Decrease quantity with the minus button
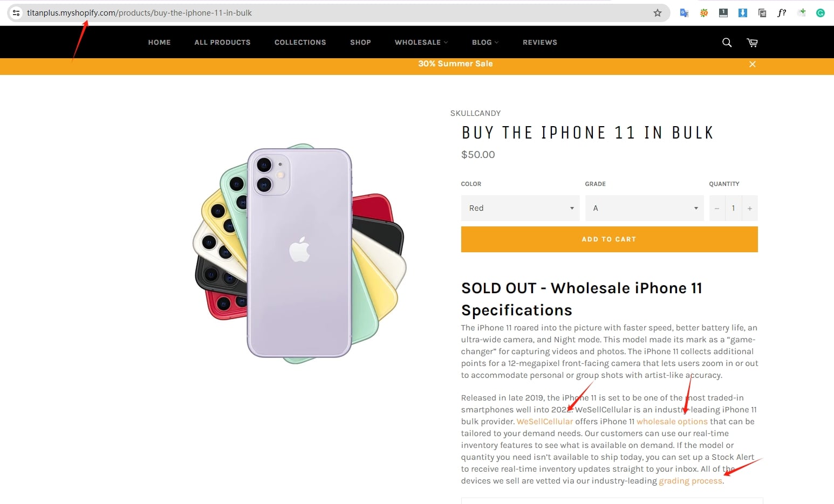834x504 pixels. (717, 209)
